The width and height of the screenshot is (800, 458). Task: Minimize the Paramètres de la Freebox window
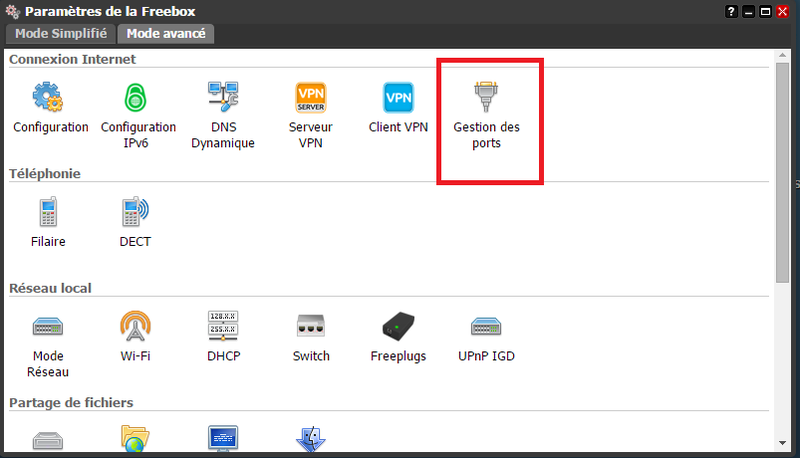[x=748, y=11]
